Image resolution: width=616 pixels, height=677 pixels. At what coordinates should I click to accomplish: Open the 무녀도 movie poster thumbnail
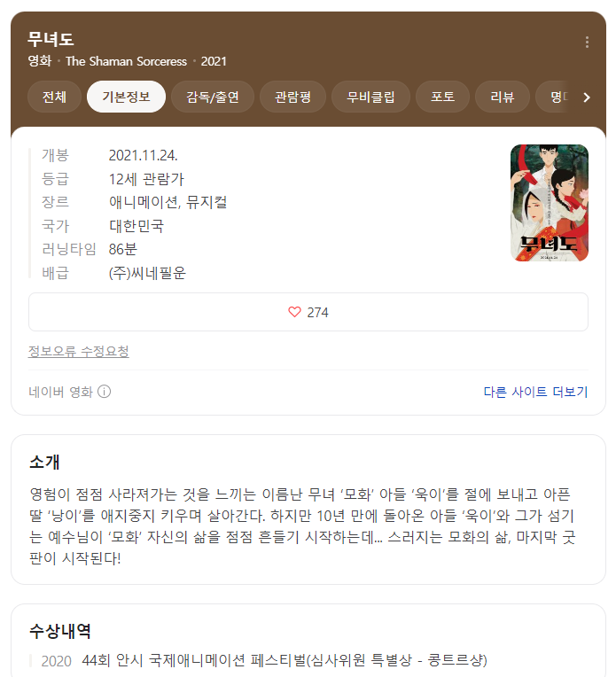[549, 203]
